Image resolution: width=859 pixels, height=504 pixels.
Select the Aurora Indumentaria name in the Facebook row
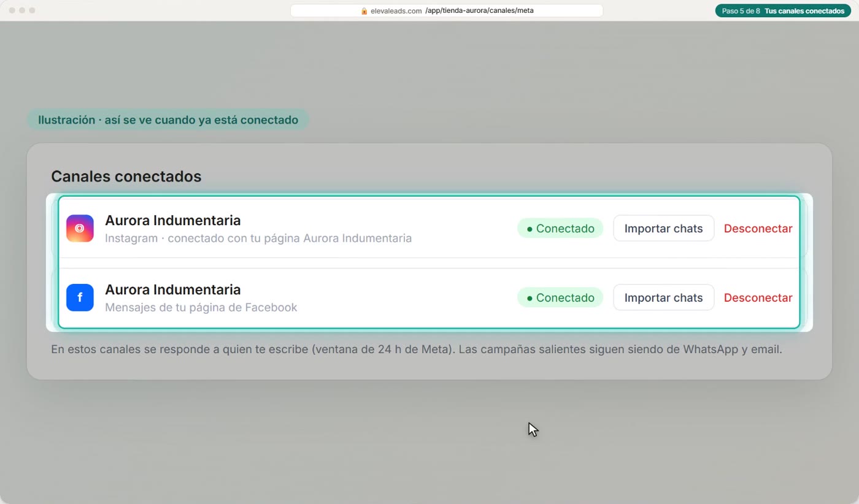pos(172,289)
